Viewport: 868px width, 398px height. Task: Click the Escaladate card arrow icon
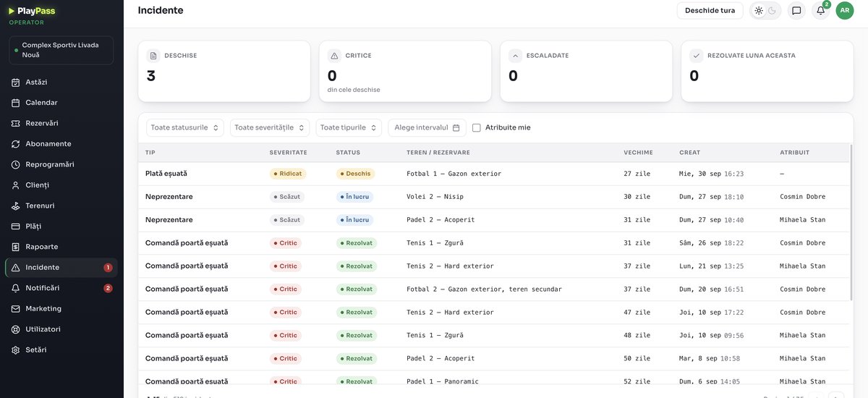tap(515, 56)
